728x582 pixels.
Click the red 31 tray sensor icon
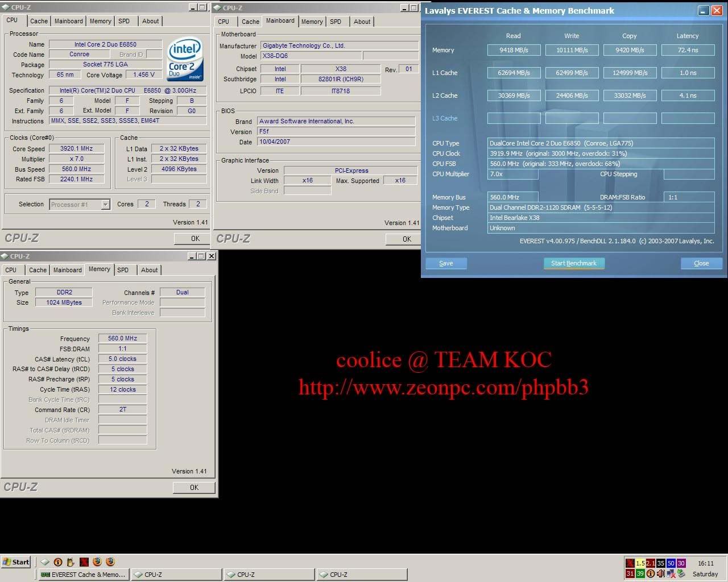point(630,573)
